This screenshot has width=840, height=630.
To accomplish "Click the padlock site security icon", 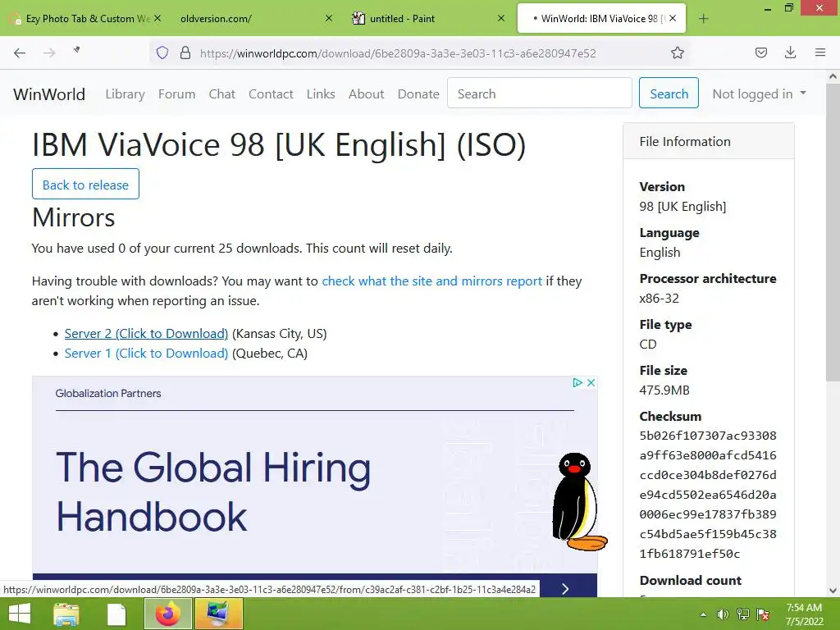I will click(185, 52).
